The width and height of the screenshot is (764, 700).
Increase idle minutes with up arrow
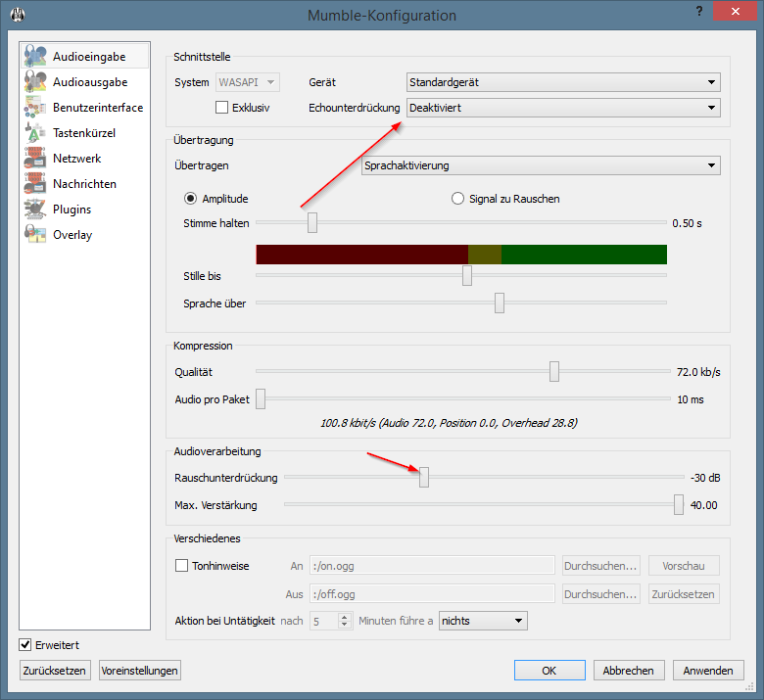(x=345, y=617)
